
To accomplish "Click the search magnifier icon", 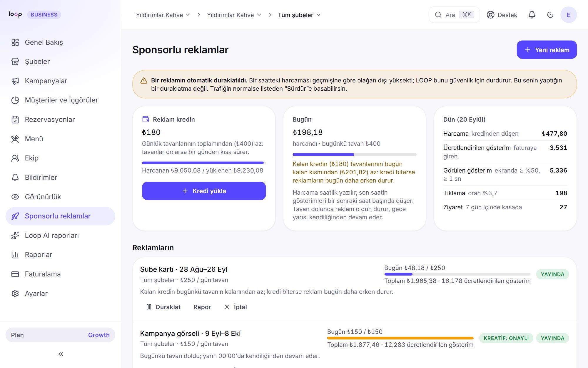I will (438, 15).
